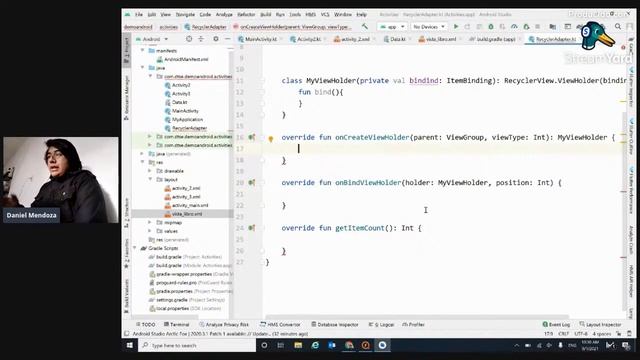Viewport: 640px width, 360px height.
Task: Open File Explorer from taskbar
Action: coord(298,345)
